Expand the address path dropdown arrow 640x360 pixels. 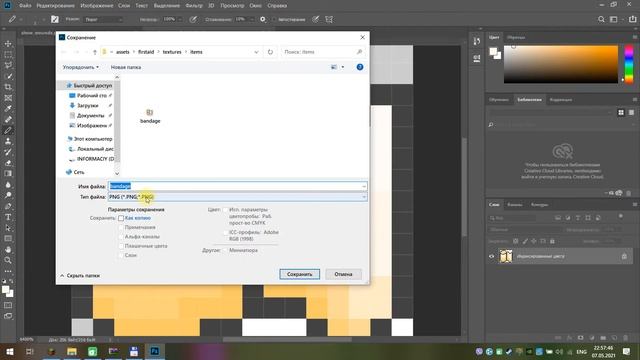[256, 52]
